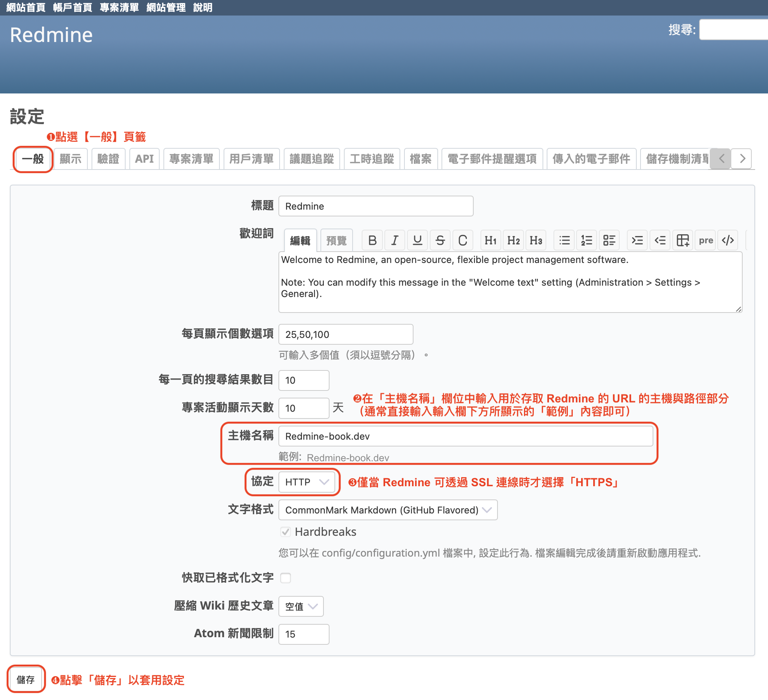Image resolution: width=768 pixels, height=700 pixels.
Task: Switch to the API tab
Action: click(x=145, y=159)
